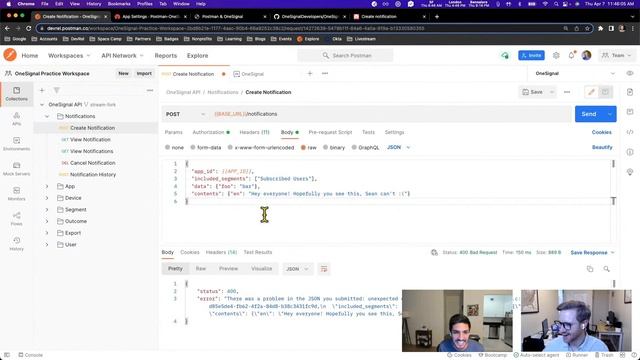Send the request

pyautogui.click(x=589, y=114)
